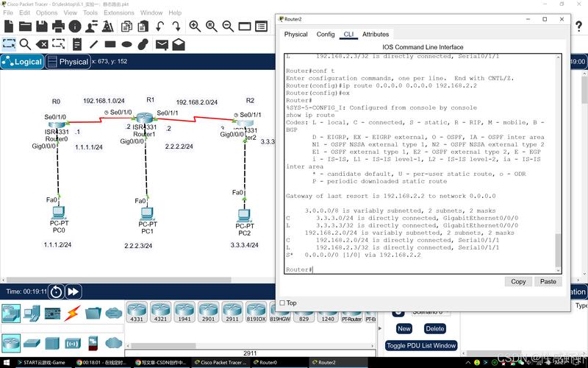Select the lightning bolt Connections category
Image resolution: width=588 pixels, height=368 pixels.
click(x=72, y=314)
